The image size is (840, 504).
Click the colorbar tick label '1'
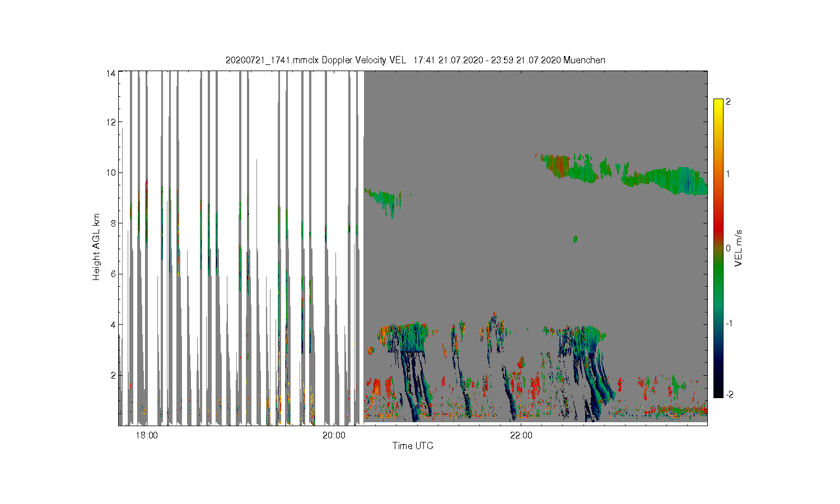point(728,174)
